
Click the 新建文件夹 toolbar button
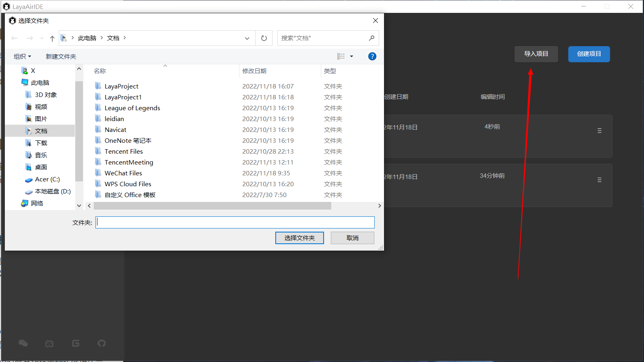click(61, 56)
